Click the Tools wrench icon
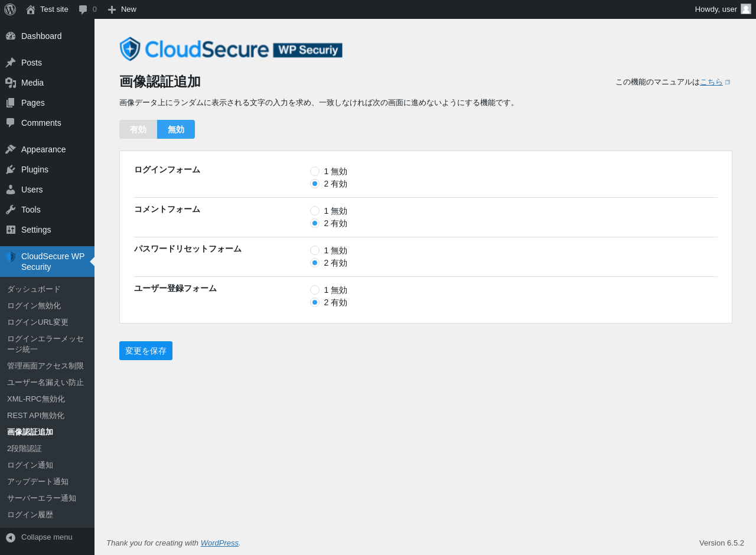This screenshot has height=555, width=756. [11, 210]
